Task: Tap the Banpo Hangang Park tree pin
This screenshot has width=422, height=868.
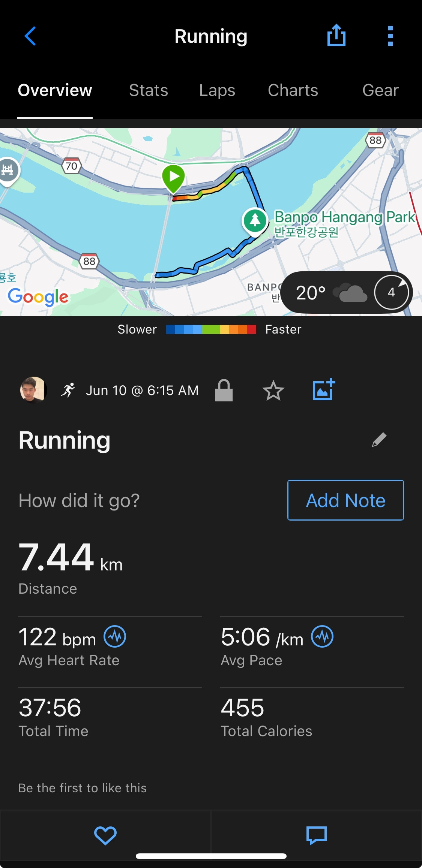Action: [255, 221]
